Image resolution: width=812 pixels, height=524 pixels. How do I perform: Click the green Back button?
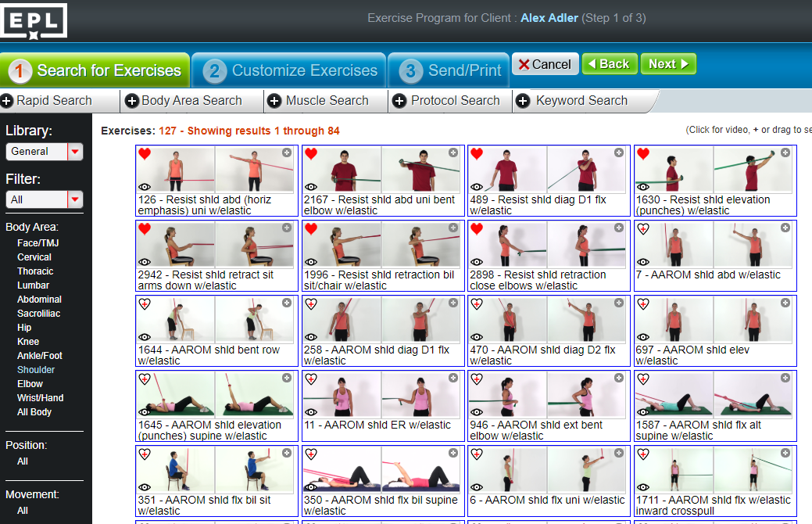pos(610,64)
